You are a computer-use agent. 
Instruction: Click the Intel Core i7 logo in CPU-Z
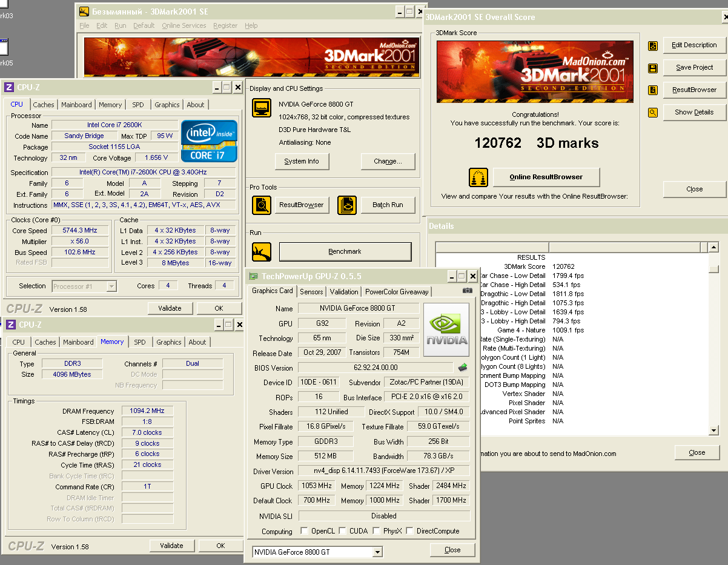[209, 141]
